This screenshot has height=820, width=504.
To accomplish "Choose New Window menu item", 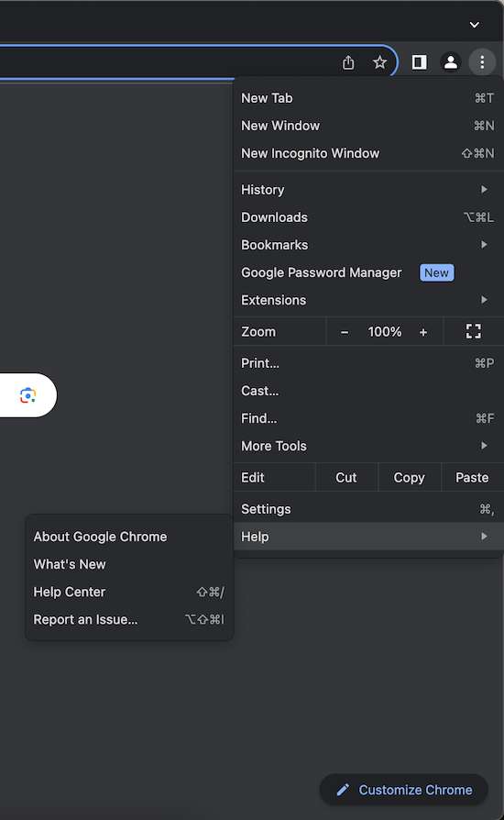I will click(x=368, y=126).
